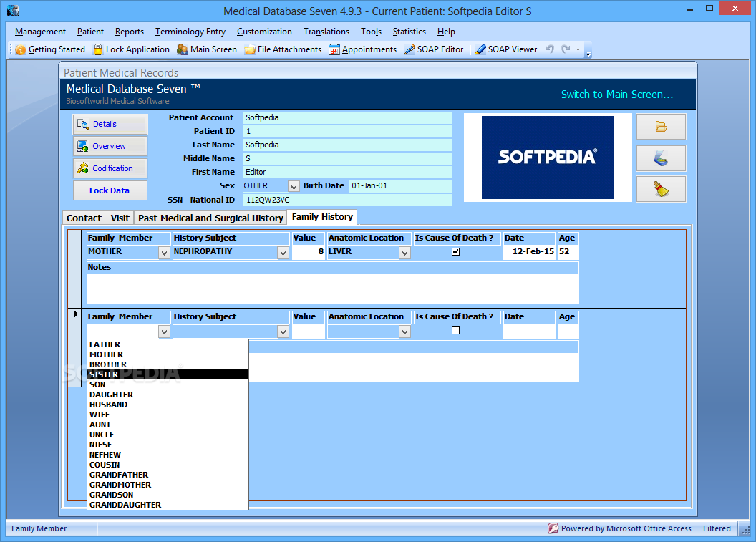Click the Redo arrow icon
This screenshot has width=756, height=542.
(566, 49)
